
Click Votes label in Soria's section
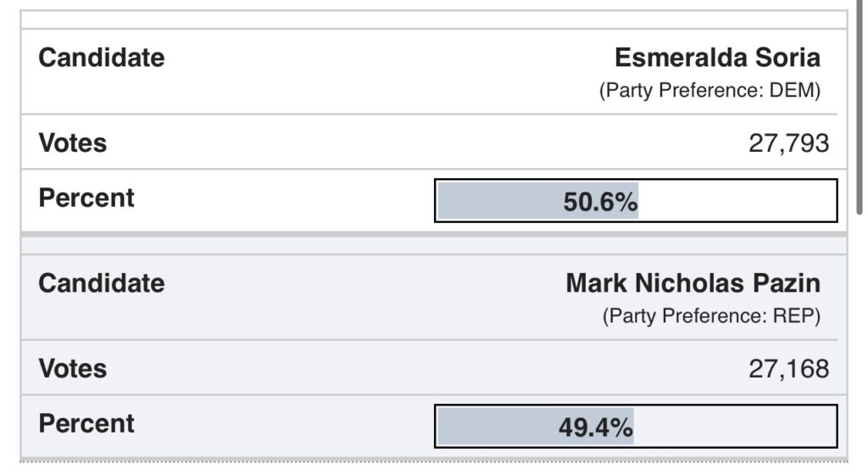coord(73,143)
